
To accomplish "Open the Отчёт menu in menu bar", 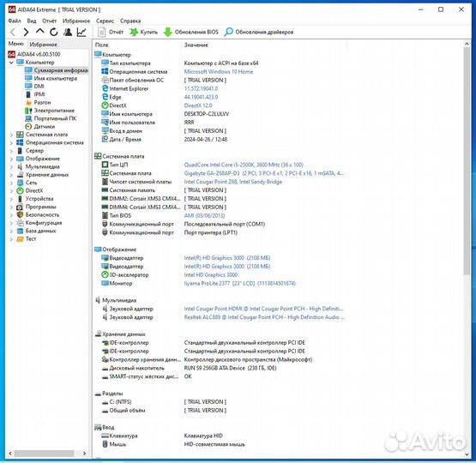I will (50, 21).
